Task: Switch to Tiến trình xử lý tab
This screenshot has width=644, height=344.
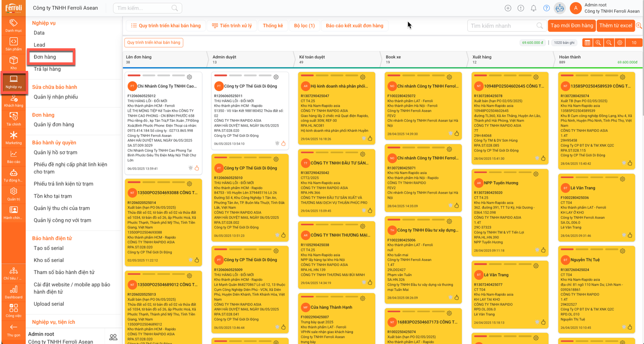Action: (x=232, y=26)
